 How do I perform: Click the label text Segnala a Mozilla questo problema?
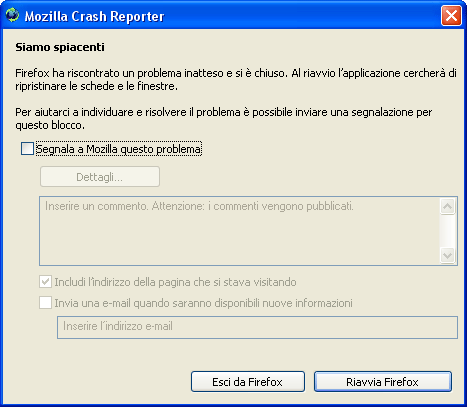tap(119, 149)
